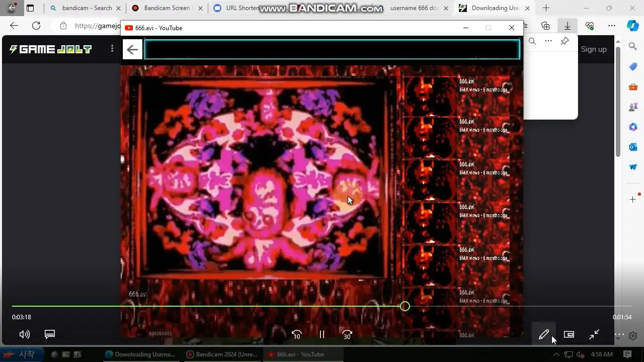
Task: Exit full screen with arrows icon
Action: pos(594,334)
